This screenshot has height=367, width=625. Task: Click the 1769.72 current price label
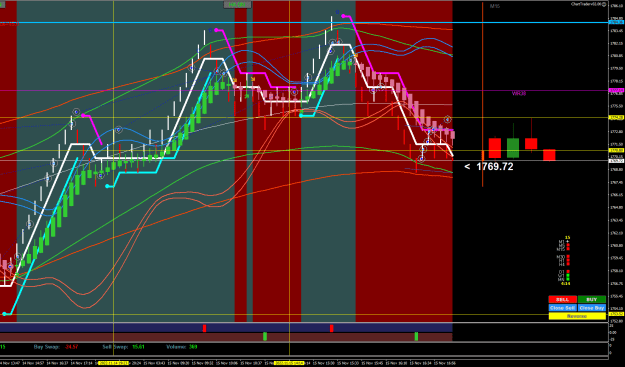point(495,167)
